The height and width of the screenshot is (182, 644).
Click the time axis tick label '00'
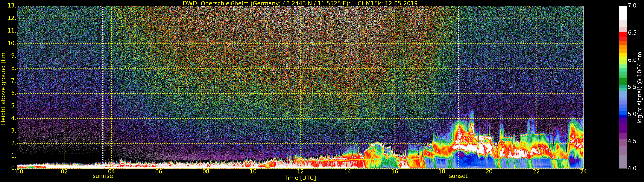pos(20,172)
